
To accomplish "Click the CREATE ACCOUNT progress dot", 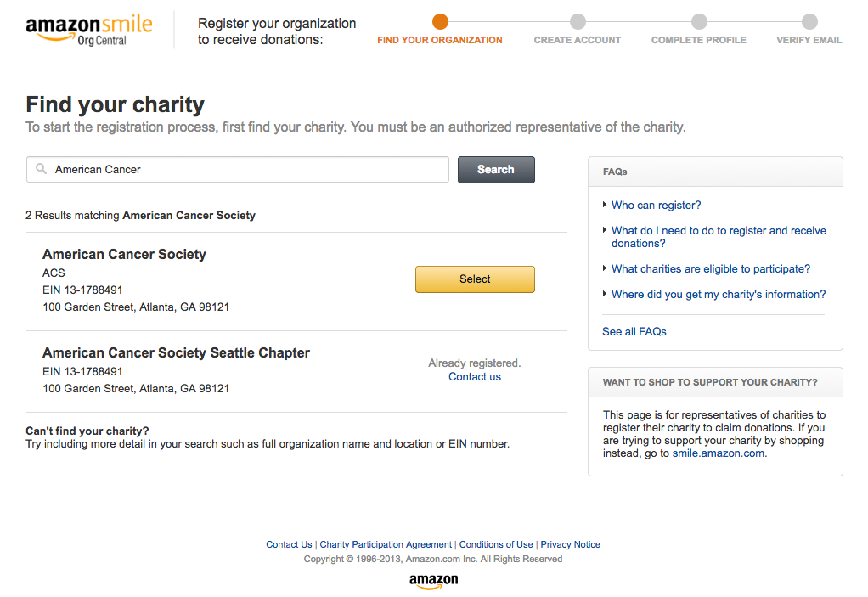I will [578, 22].
